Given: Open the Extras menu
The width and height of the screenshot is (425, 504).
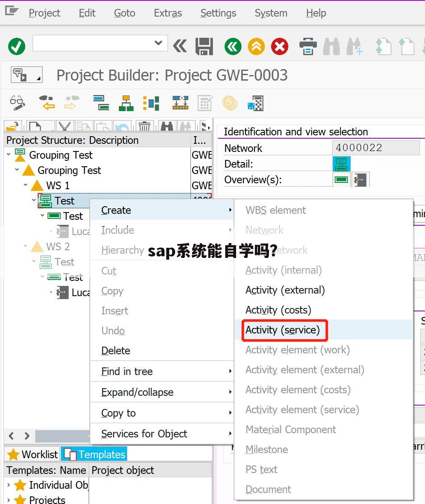Looking at the screenshot, I should [168, 13].
